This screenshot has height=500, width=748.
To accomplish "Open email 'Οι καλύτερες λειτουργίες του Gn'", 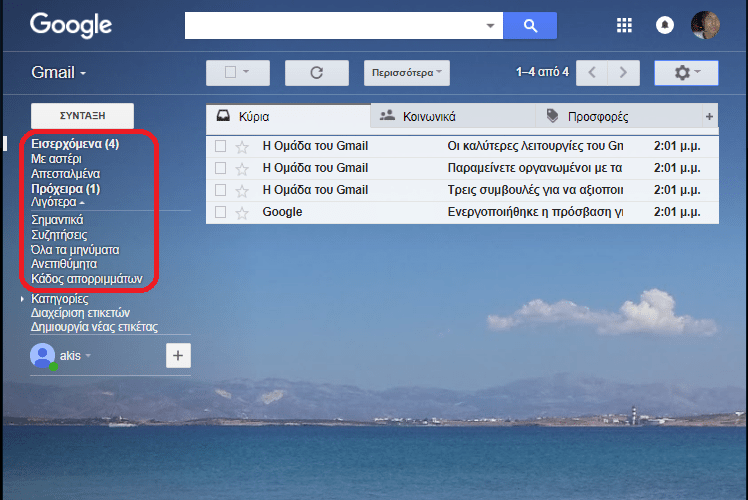I will [x=535, y=146].
